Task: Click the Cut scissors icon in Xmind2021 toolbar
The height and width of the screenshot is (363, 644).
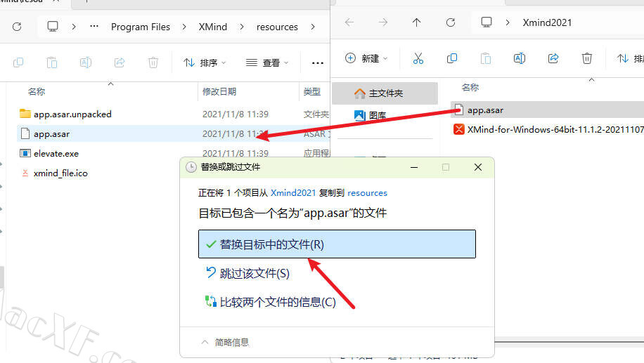Action: coord(418,58)
